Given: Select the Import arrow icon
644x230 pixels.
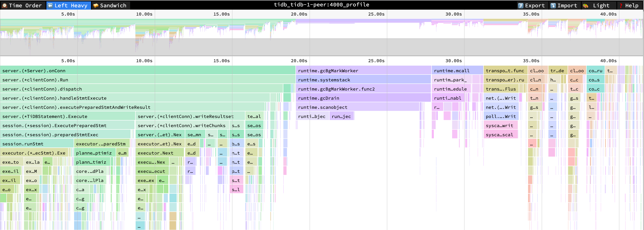Looking at the screenshot, I should (553, 5).
